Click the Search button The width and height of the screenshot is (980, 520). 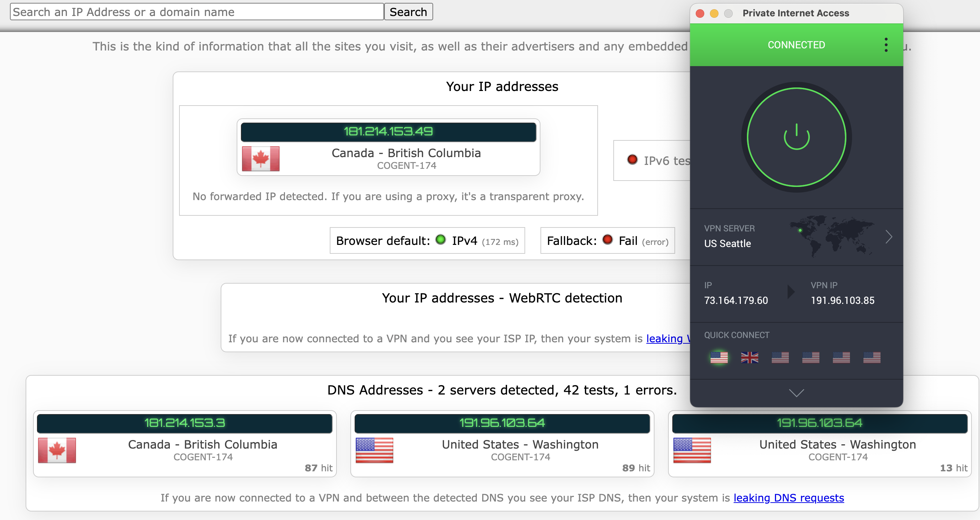coord(408,11)
